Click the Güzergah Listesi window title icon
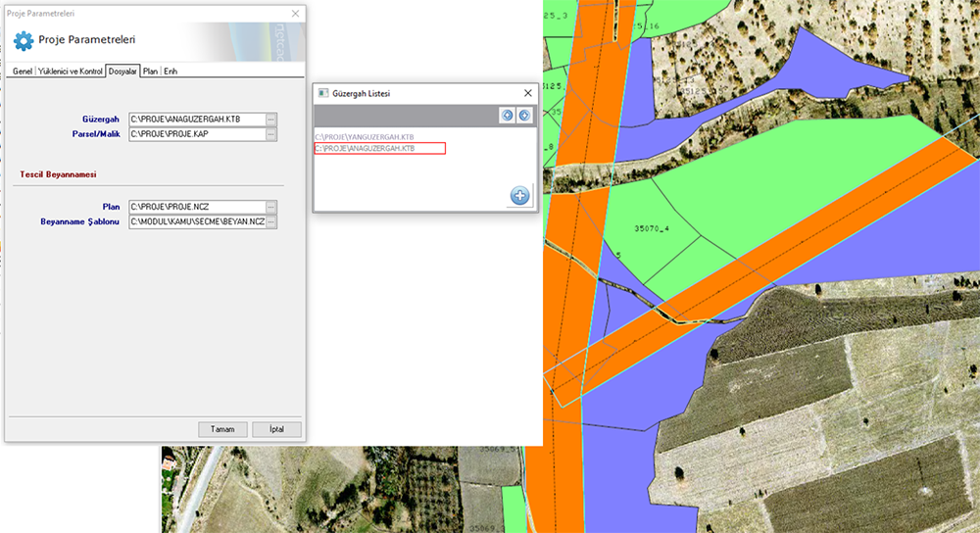The width and height of the screenshot is (980, 533). pyautogui.click(x=323, y=93)
